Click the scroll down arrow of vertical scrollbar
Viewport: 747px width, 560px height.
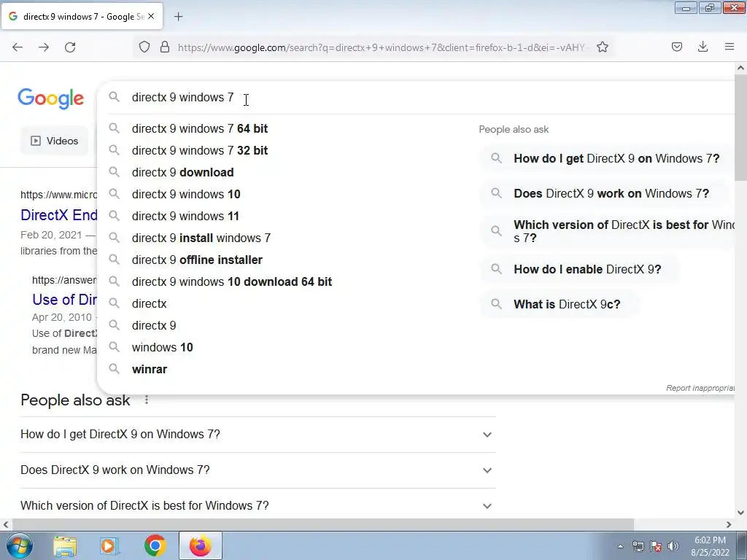[x=740, y=513]
